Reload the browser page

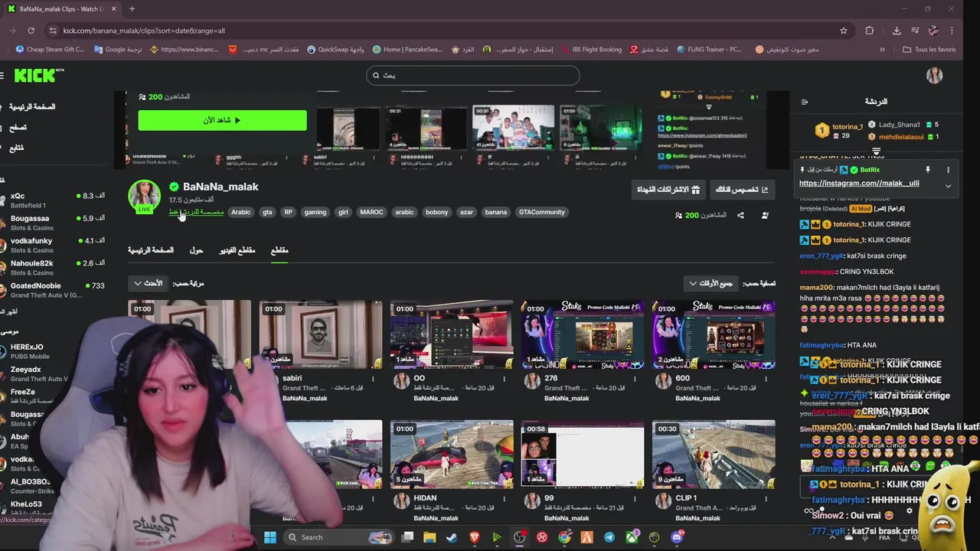click(31, 31)
